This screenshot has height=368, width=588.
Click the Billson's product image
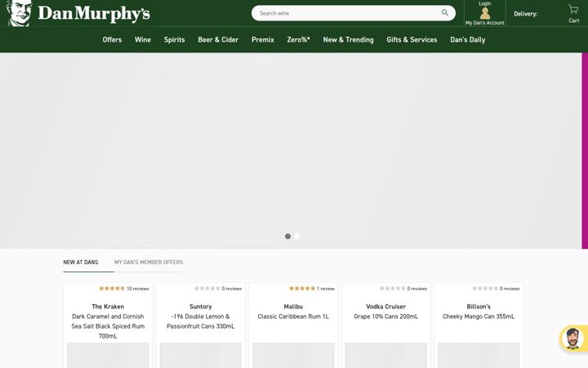coord(479,355)
